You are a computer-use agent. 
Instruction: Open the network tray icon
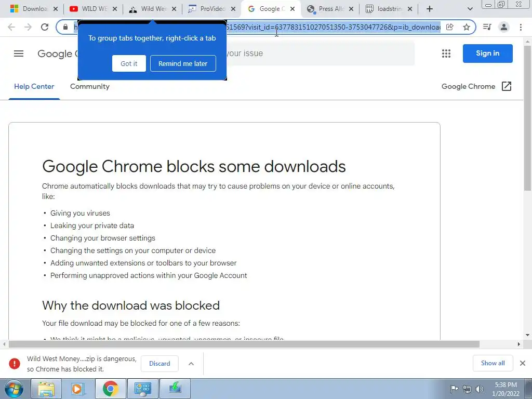[x=467, y=389]
